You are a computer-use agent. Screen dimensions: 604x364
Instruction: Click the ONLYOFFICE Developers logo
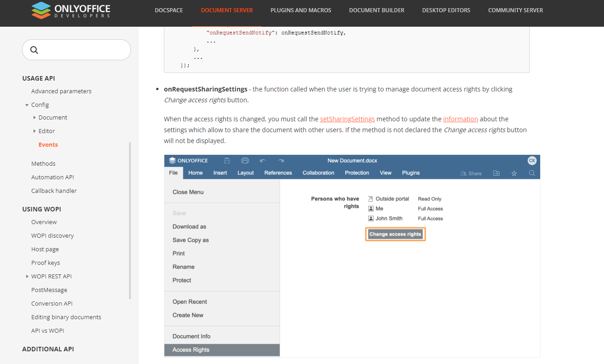pyautogui.click(x=71, y=10)
